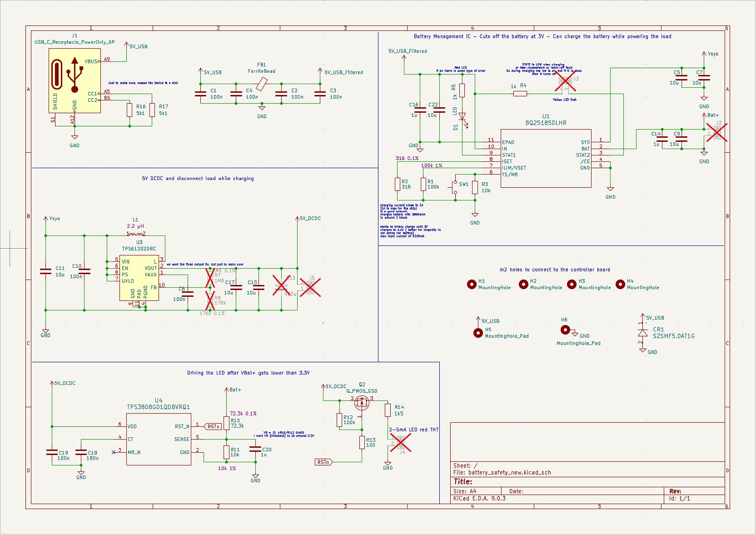
Task: Select capacitor C19 100n
Action: point(52,452)
